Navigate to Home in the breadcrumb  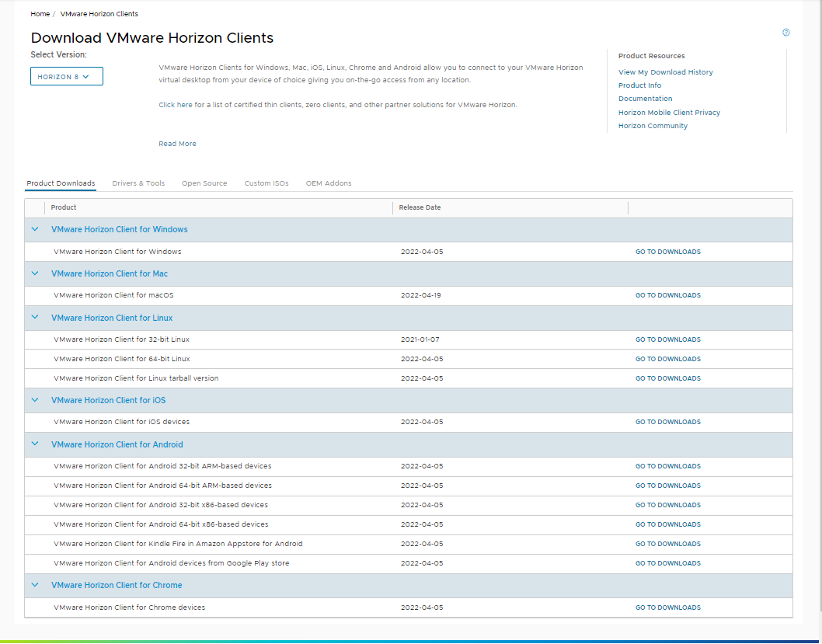40,14
